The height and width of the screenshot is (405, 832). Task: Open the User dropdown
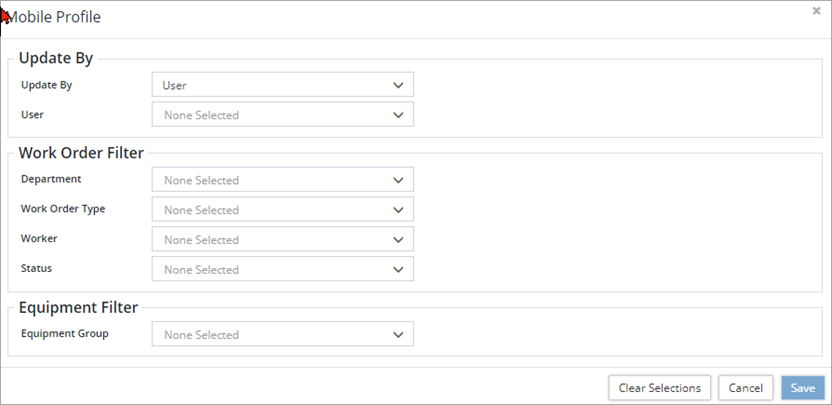(282, 115)
